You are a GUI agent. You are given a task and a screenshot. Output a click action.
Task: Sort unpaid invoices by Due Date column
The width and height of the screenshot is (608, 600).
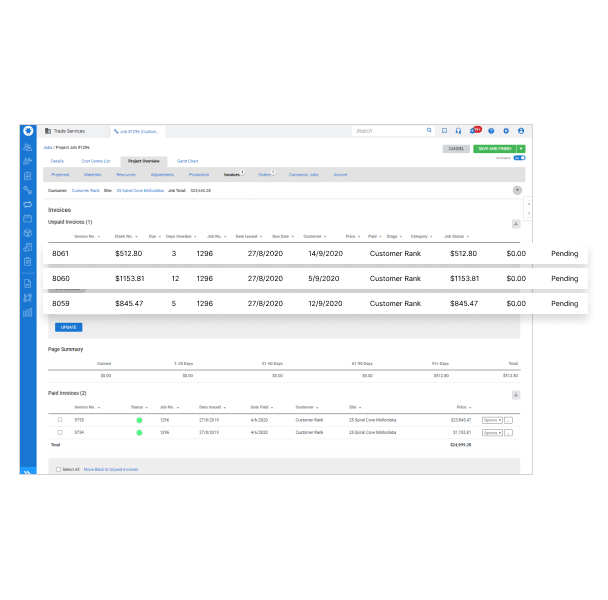(x=283, y=236)
